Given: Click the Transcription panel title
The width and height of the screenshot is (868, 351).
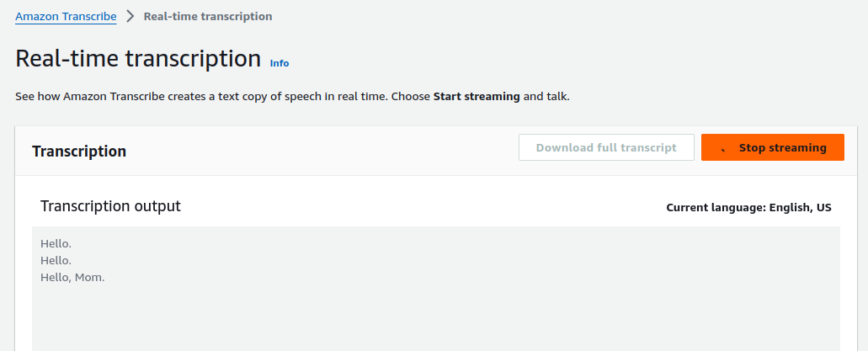Looking at the screenshot, I should [x=79, y=152].
